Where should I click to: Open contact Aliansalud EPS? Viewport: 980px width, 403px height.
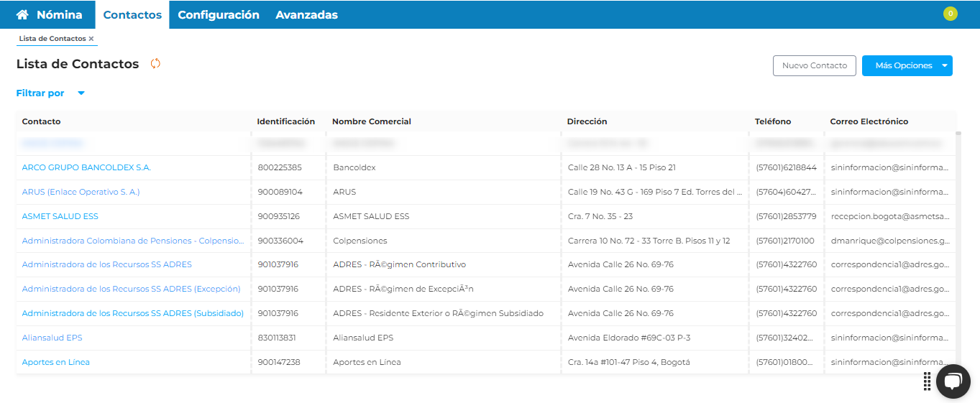52,338
